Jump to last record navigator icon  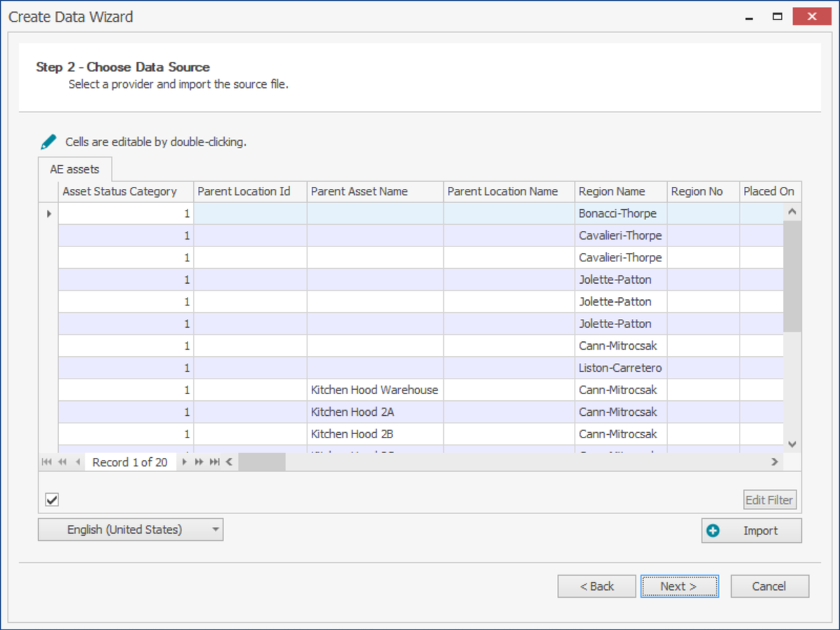[215, 462]
